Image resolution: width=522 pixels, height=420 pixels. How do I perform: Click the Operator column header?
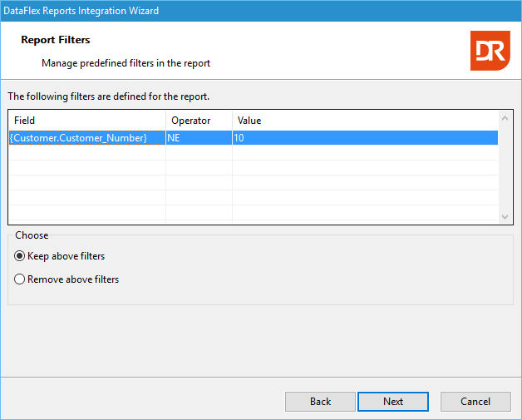[x=199, y=121]
